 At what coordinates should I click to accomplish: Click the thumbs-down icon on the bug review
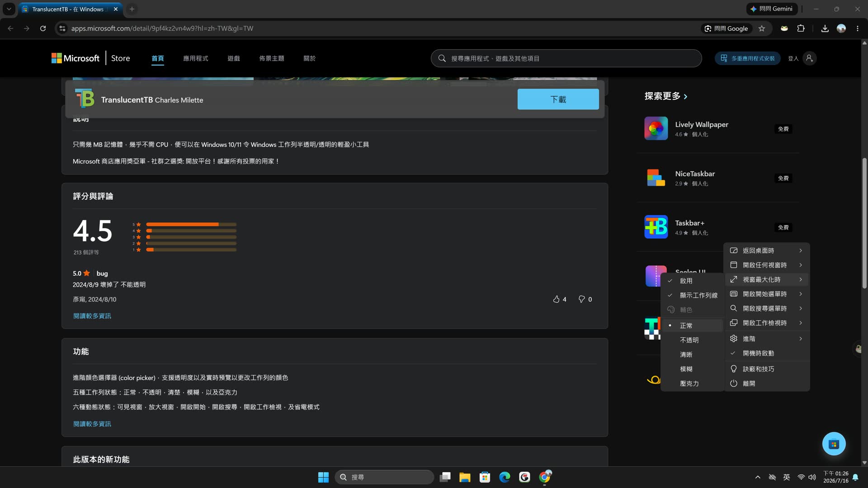pos(581,299)
